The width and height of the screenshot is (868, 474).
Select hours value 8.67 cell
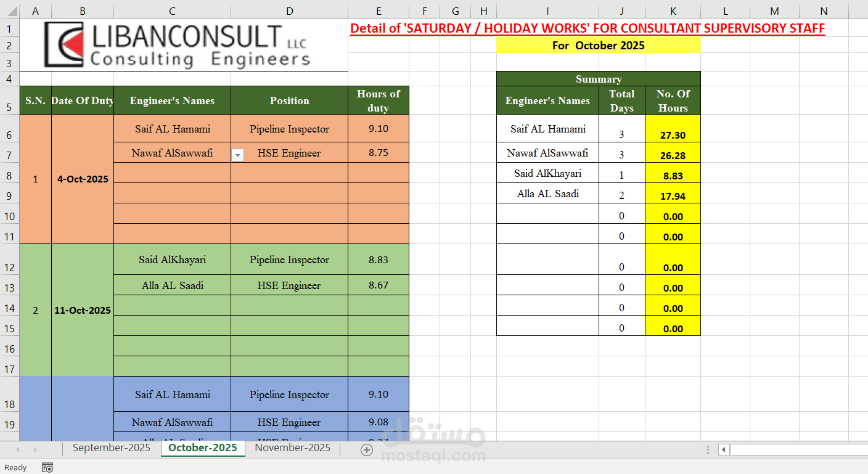(379, 285)
